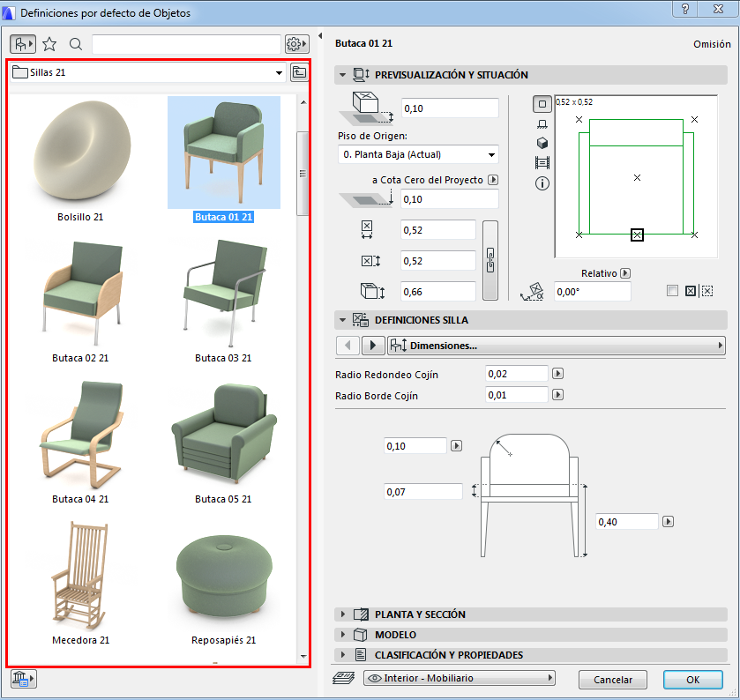This screenshot has width=740, height=700.
Task: Open the Interior - Mobiliario layer menu
Action: click(x=459, y=678)
